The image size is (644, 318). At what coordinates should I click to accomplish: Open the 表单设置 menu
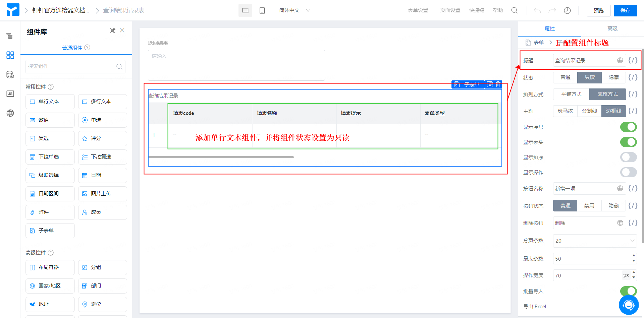418,10
